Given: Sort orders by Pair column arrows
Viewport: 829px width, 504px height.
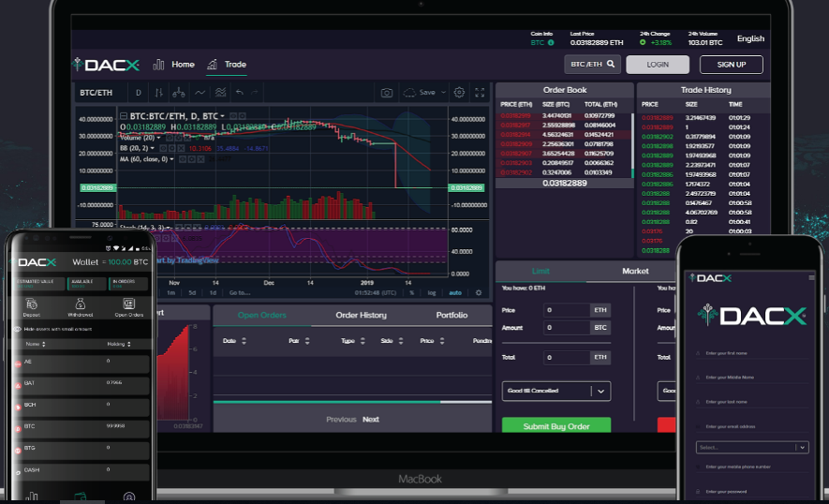Looking at the screenshot, I should click(307, 341).
